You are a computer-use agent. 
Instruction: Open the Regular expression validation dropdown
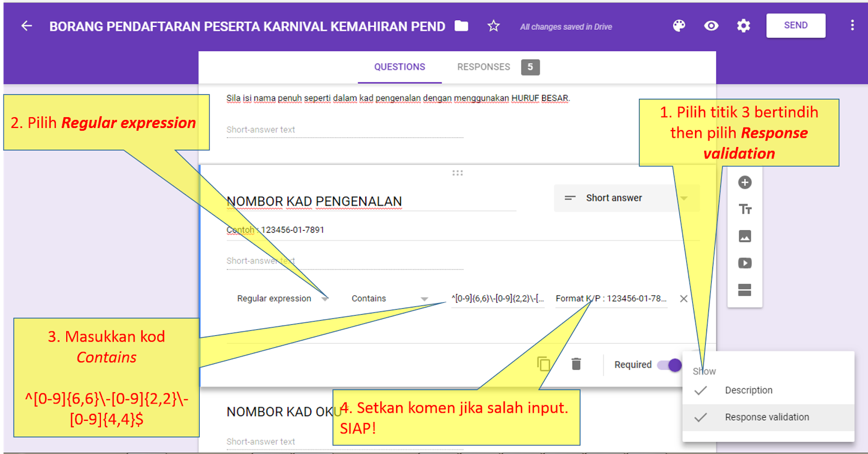coord(282,298)
